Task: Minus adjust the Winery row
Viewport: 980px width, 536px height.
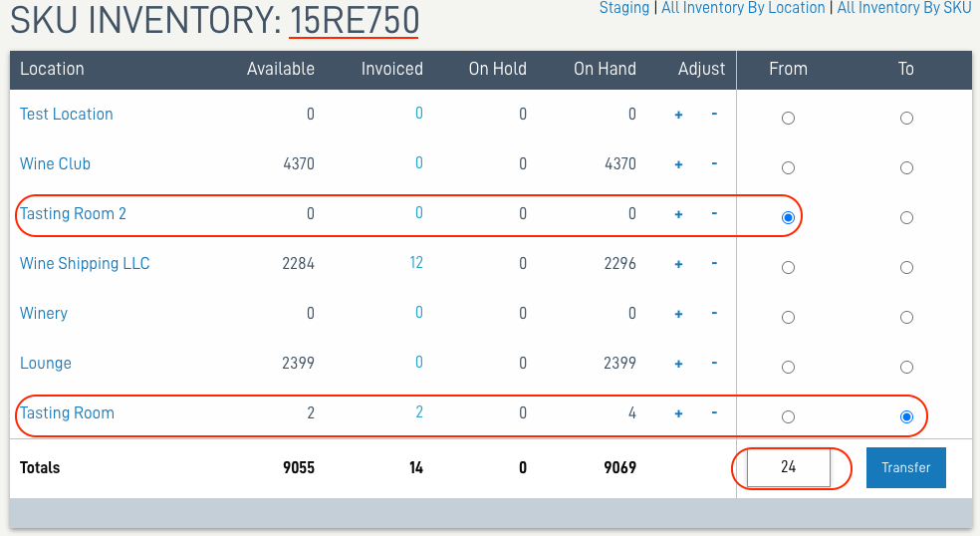Action: pos(714,314)
